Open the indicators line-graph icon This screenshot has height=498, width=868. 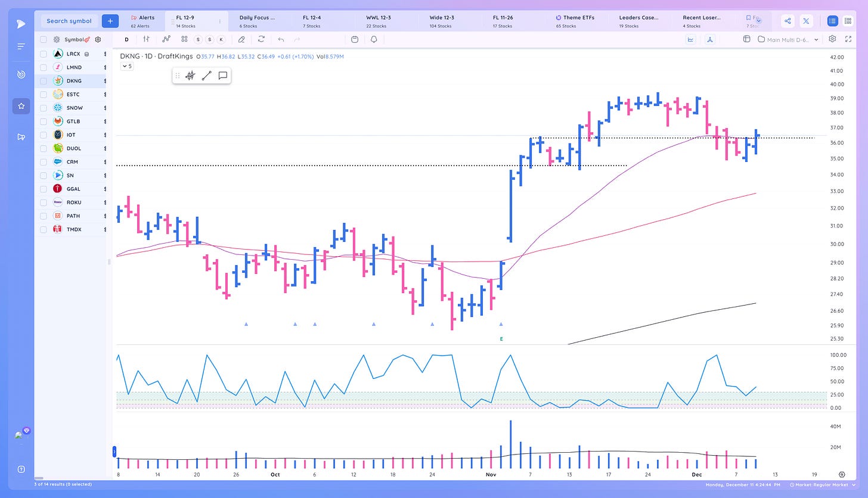[x=166, y=39]
